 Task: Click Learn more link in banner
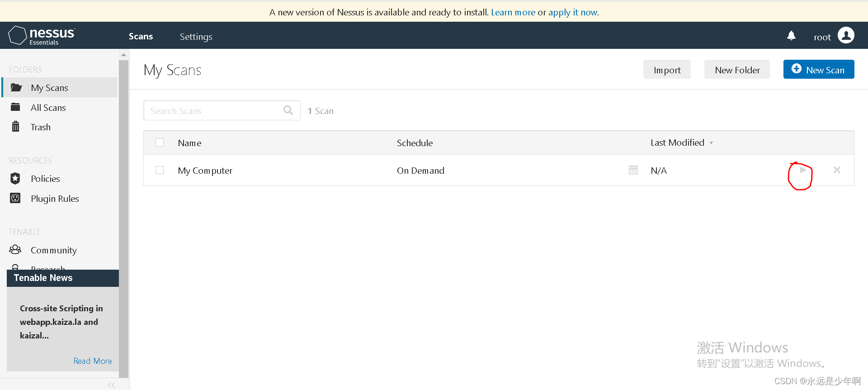coord(513,12)
